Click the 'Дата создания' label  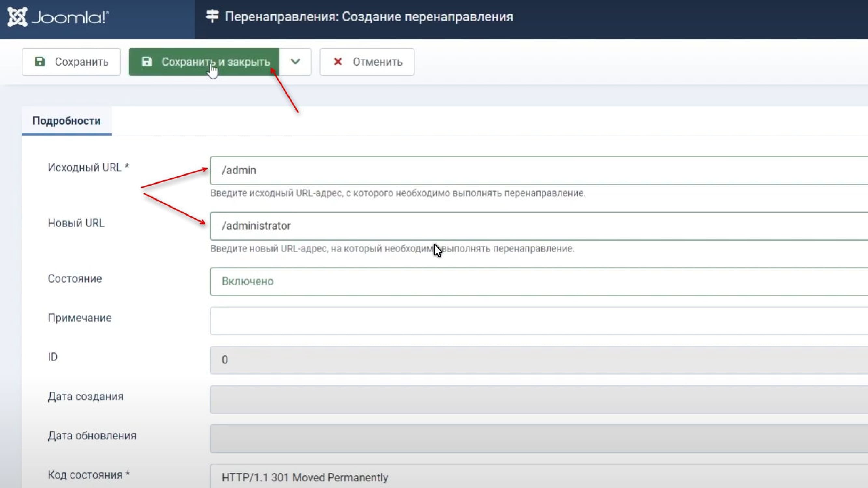(x=86, y=396)
